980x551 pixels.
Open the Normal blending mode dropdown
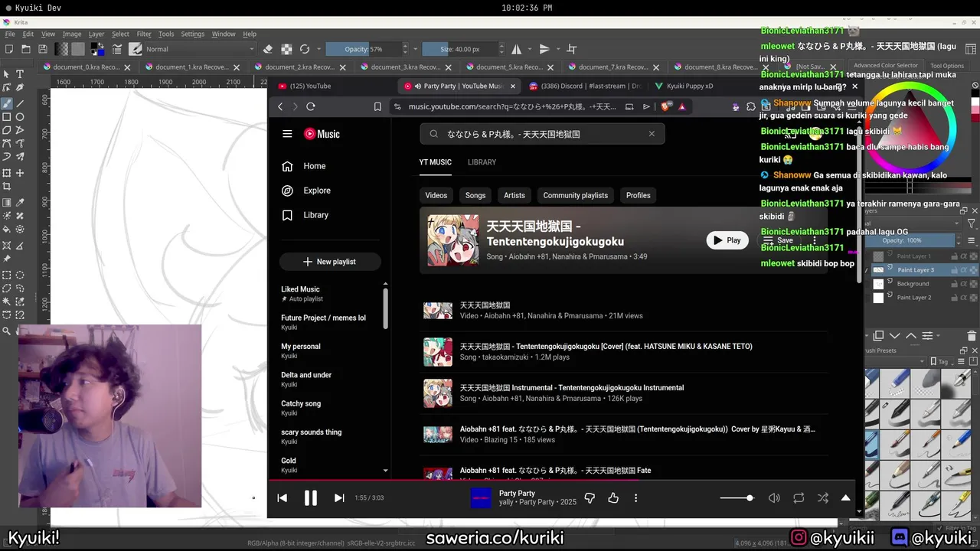pos(200,49)
